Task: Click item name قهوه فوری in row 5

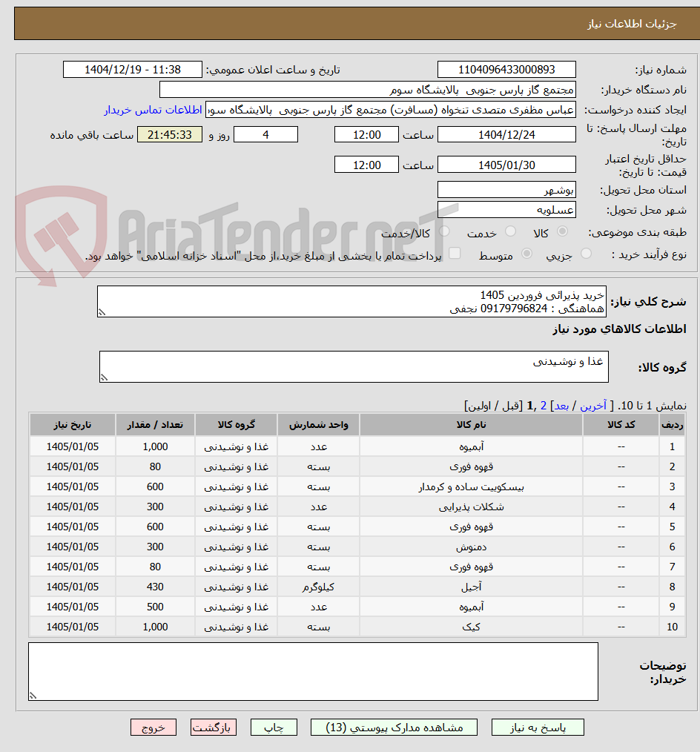Action: pos(472,527)
